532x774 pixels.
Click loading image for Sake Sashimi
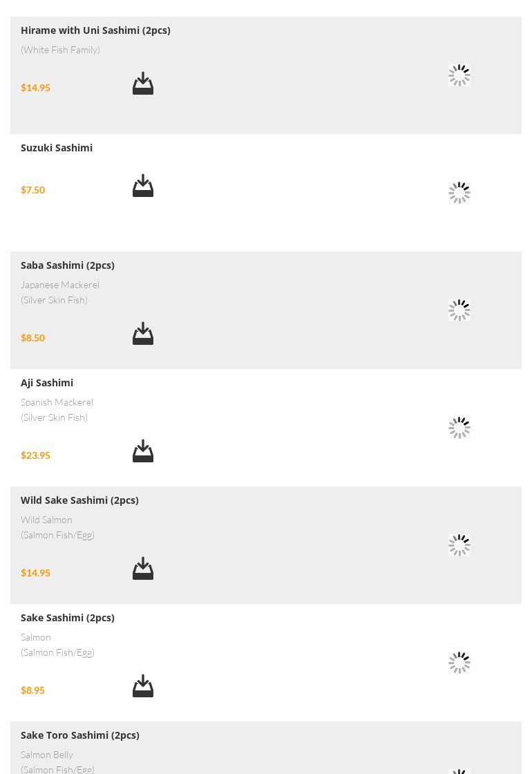[x=459, y=663]
